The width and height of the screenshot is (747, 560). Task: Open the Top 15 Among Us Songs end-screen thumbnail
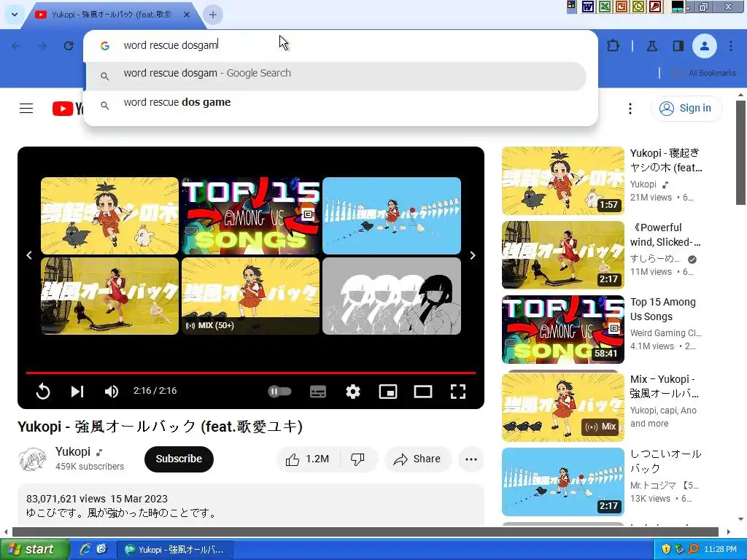coord(251,216)
